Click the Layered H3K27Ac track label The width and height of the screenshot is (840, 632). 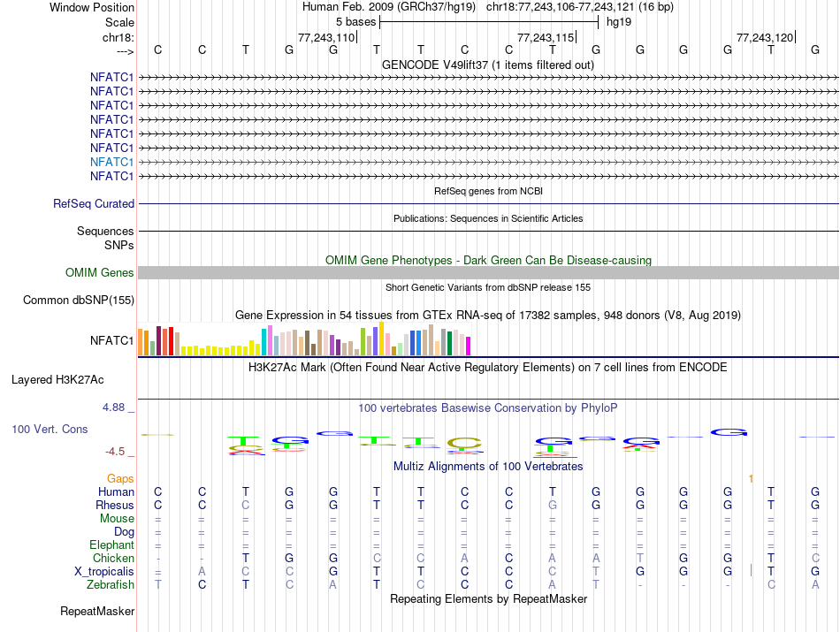click(x=57, y=380)
